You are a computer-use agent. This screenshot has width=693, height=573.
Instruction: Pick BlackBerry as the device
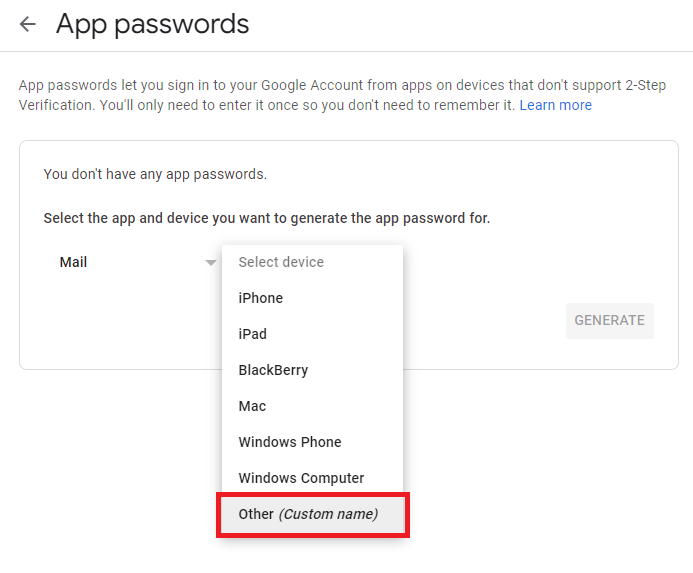(273, 370)
